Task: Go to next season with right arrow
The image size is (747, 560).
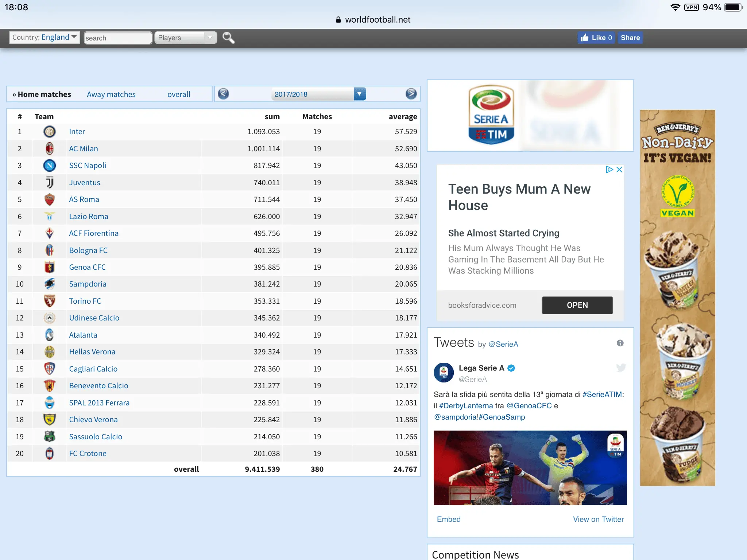Action: coord(411,94)
